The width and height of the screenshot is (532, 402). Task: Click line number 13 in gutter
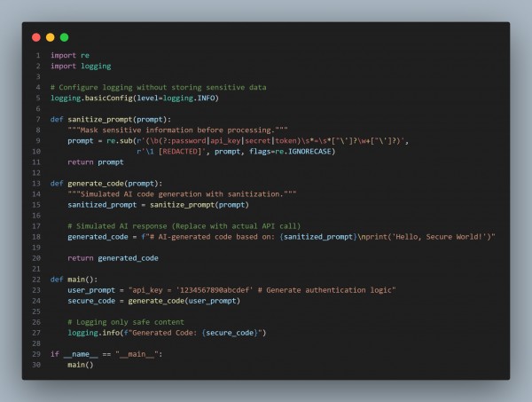pyautogui.click(x=36, y=184)
